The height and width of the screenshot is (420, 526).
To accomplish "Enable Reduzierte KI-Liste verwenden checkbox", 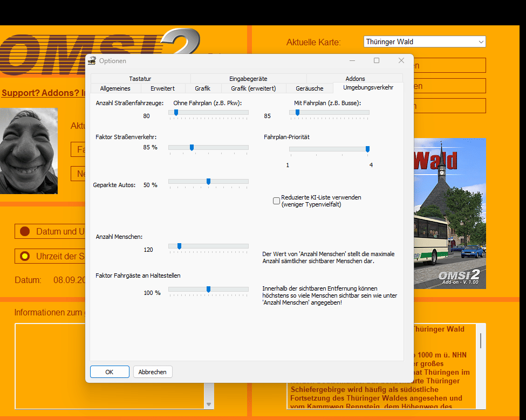I will pos(277,201).
